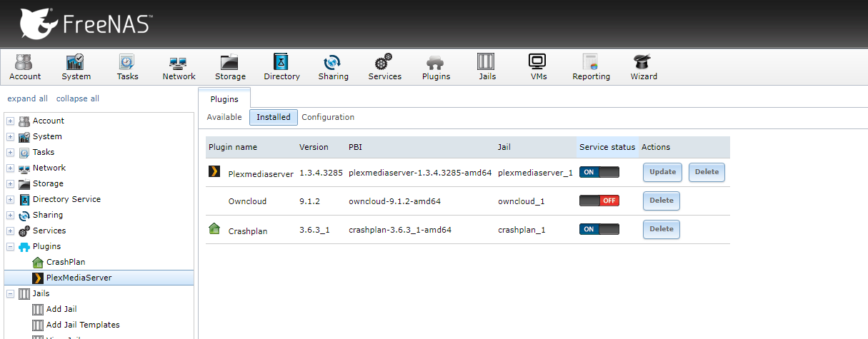The width and height of the screenshot is (868, 339).
Task: Toggle Plexmediaserver service status switch
Action: click(599, 172)
